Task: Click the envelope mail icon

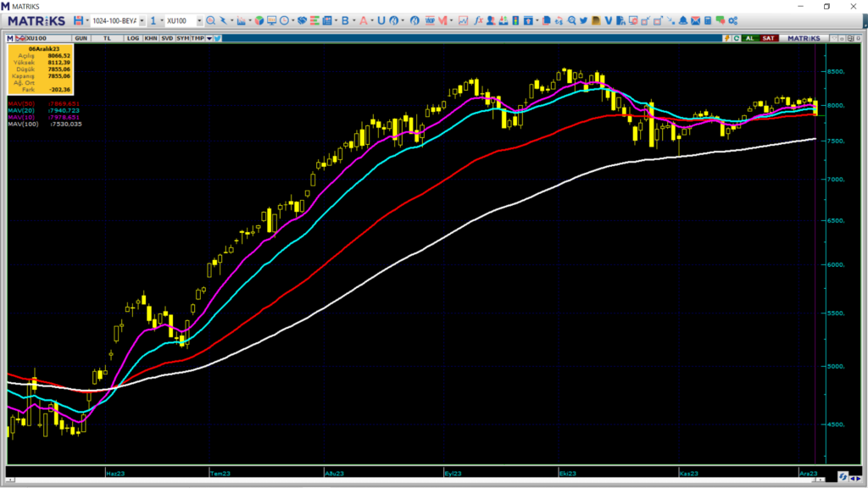Action: [695, 20]
